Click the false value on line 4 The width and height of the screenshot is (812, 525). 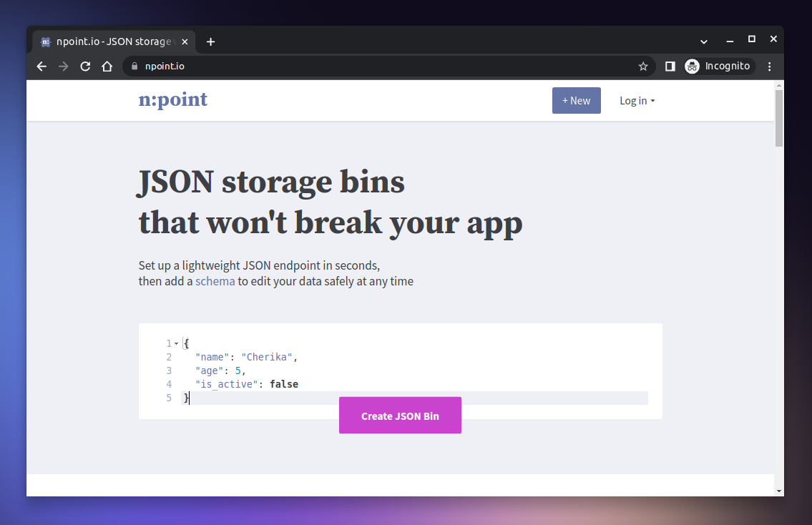point(284,384)
